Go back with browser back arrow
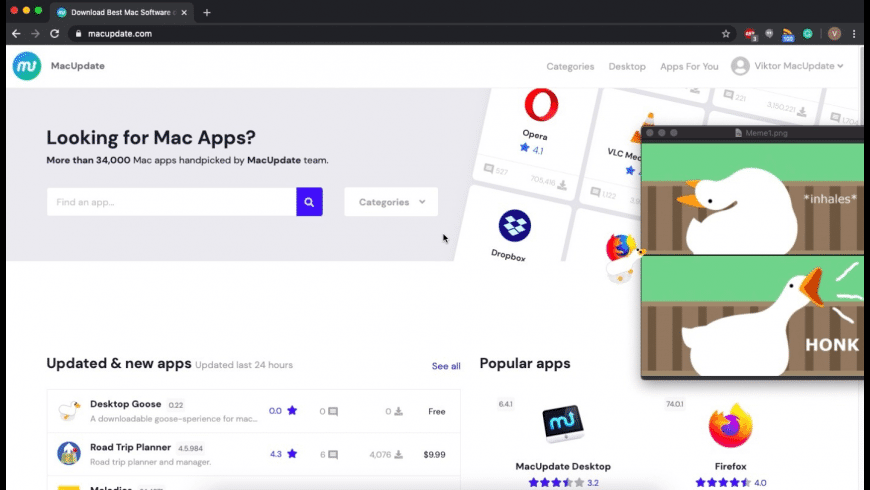 [x=16, y=34]
